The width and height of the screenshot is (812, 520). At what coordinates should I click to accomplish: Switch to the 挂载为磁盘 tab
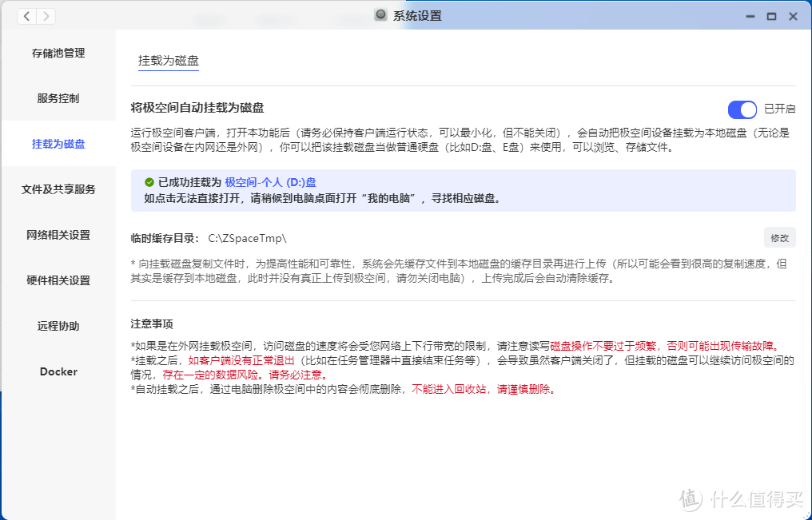pyautogui.click(x=169, y=60)
